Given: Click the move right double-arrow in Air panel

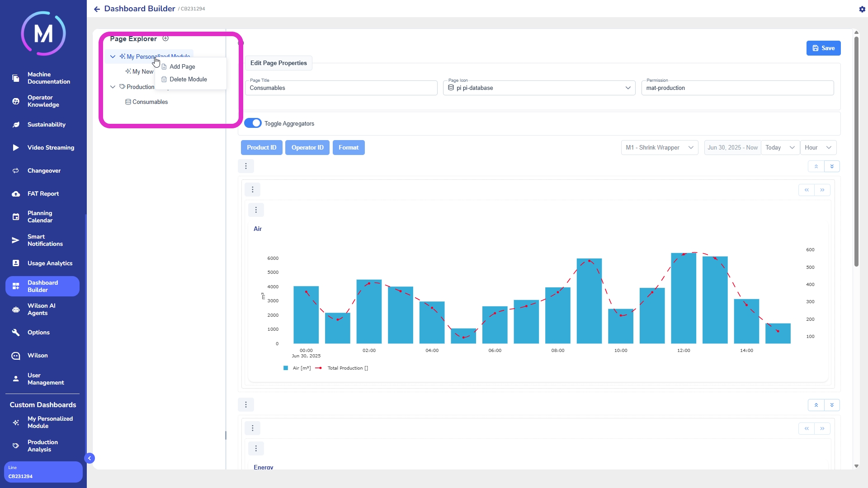Looking at the screenshot, I should pyautogui.click(x=822, y=190).
